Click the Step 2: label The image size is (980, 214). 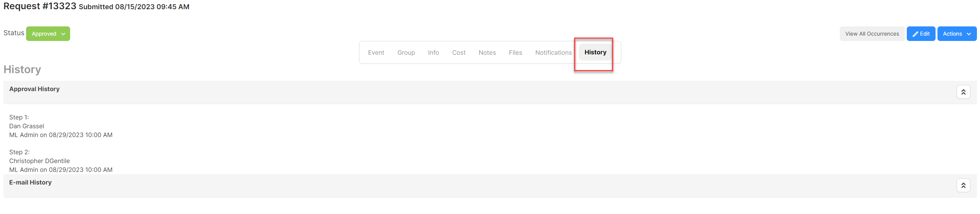coord(20,152)
